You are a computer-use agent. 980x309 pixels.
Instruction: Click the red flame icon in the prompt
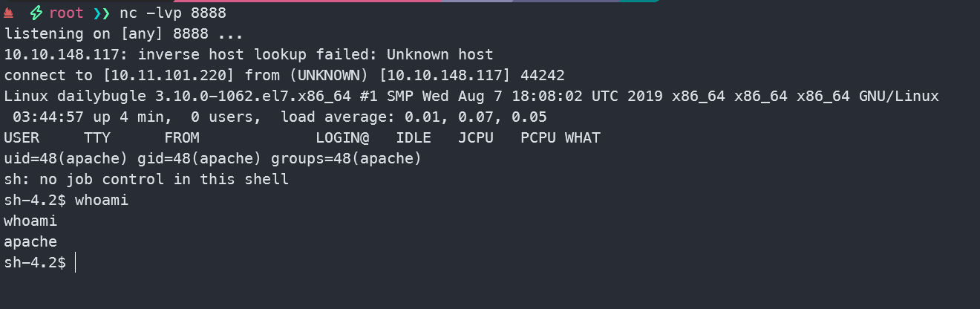9,13
